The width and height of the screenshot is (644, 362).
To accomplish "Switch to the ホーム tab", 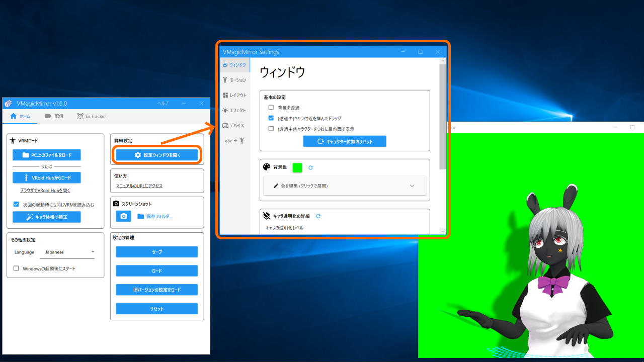I will coord(20,116).
